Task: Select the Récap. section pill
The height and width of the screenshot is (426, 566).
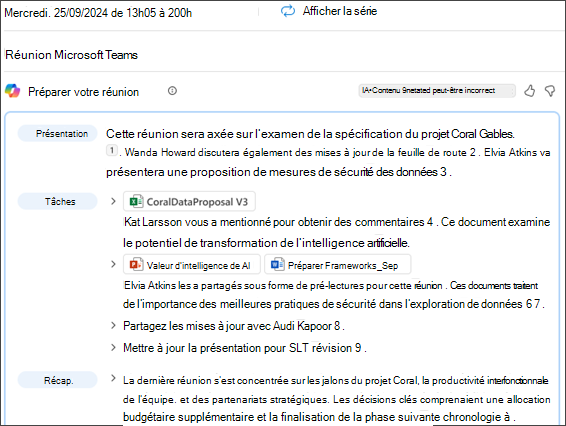Action: click(58, 380)
